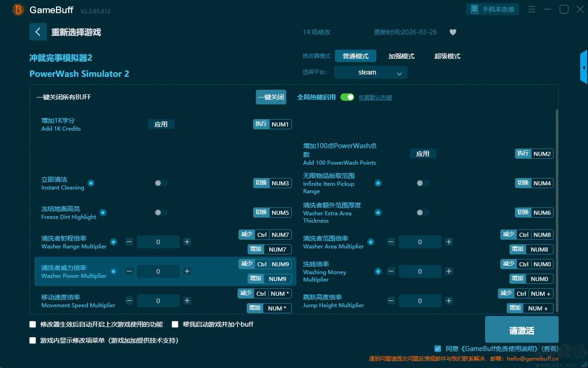Image resolution: width=588 pixels, height=368 pixels.
Task: Click the star beside Washer Area Multiplier
Action: [370, 242]
